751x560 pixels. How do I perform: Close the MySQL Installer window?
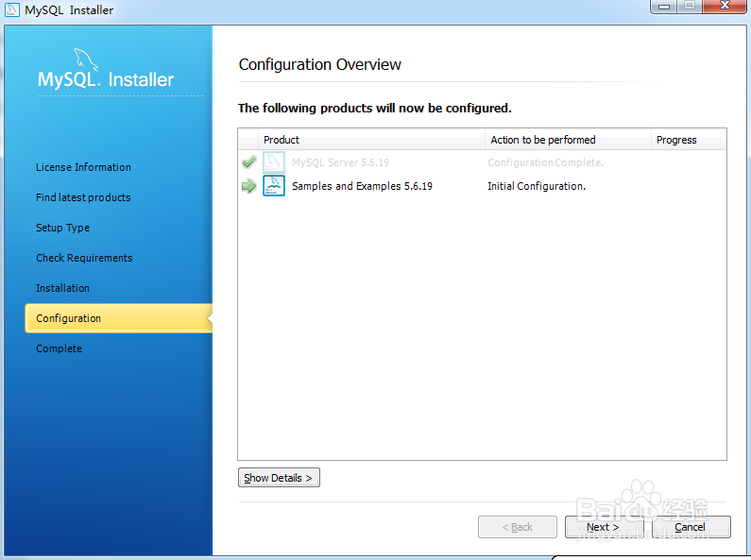click(725, 7)
